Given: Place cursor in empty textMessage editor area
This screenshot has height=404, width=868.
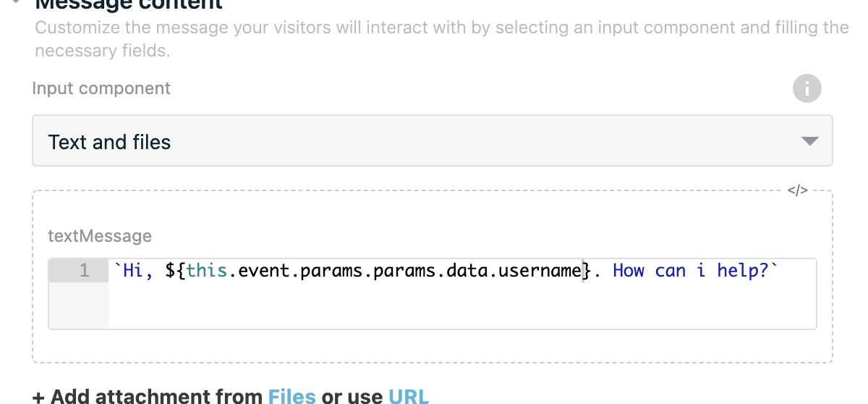Looking at the screenshot, I should (x=463, y=306).
